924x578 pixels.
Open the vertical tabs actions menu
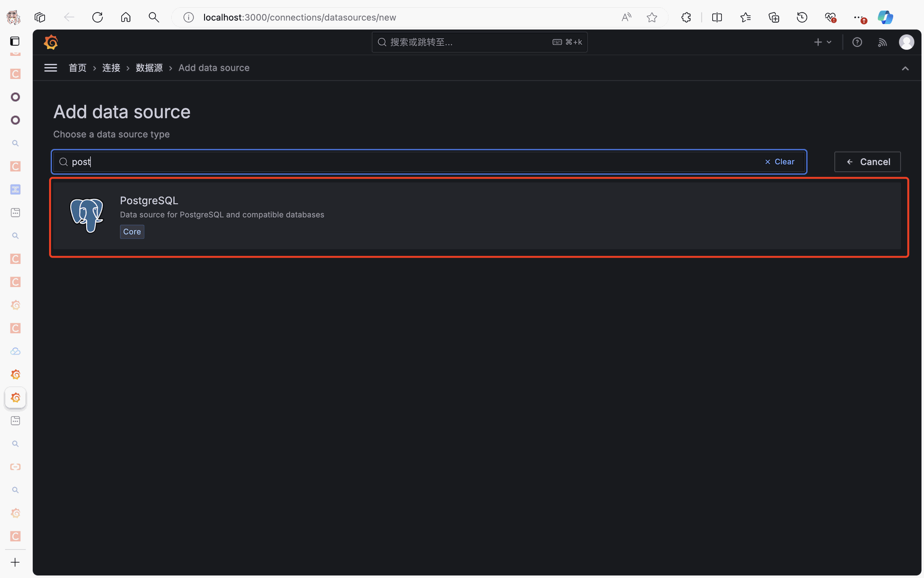[x=15, y=41]
